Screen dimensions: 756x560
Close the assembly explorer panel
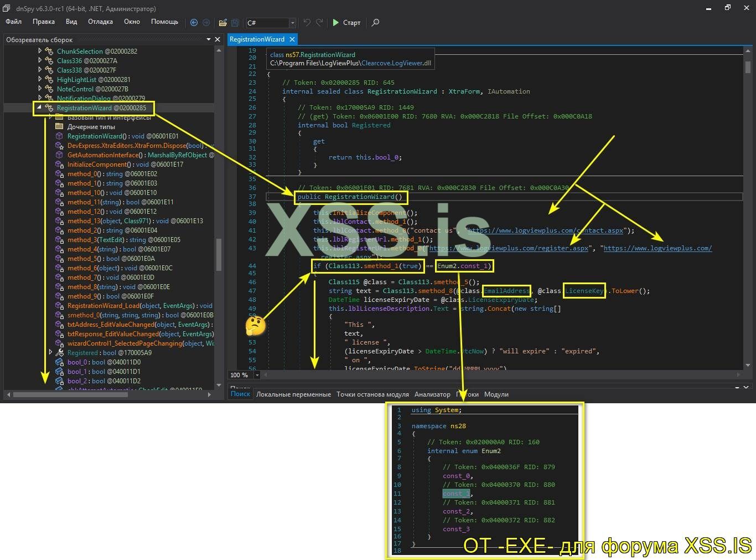coord(218,39)
